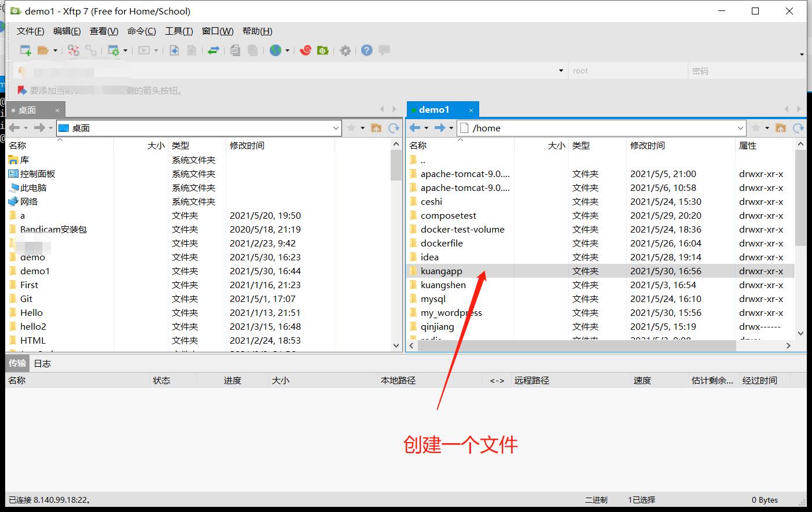Click the new terminal play icon

144,50
